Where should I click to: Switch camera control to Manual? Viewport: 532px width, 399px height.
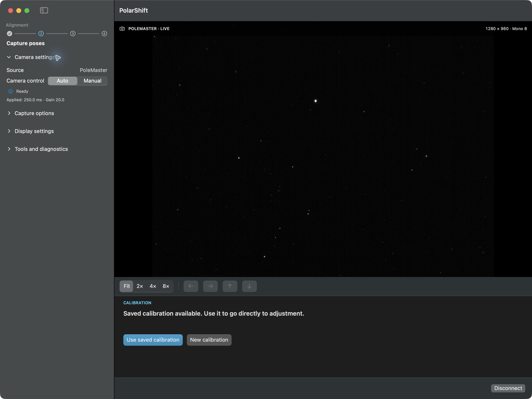pos(92,81)
